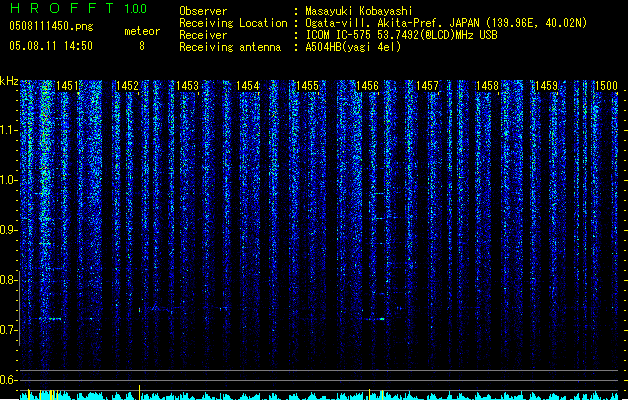Click the yellow meteor spike below 1452

coord(139,392)
